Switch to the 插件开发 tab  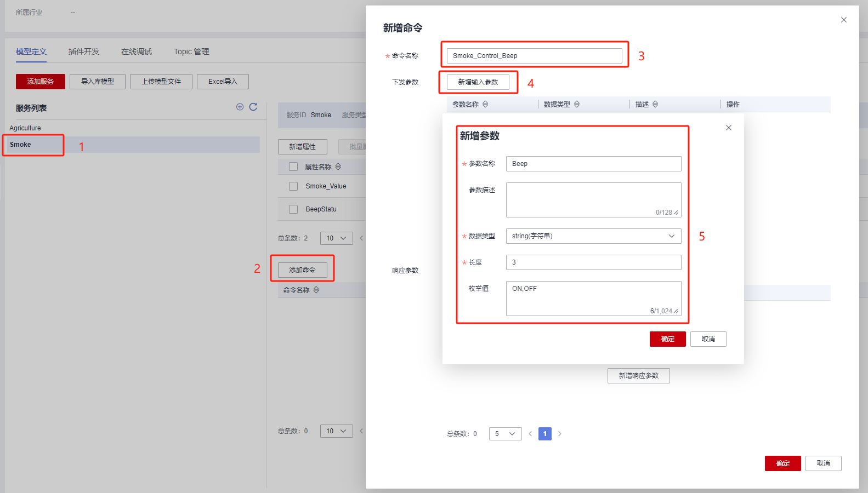click(x=84, y=51)
